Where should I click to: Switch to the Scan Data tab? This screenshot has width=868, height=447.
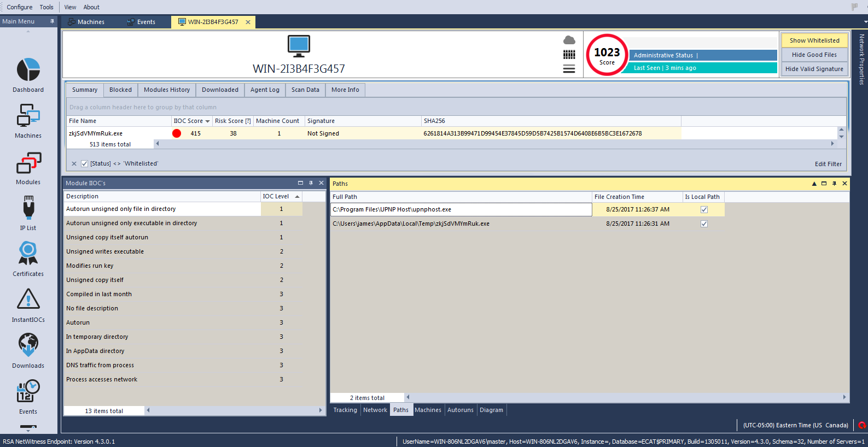coord(305,90)
